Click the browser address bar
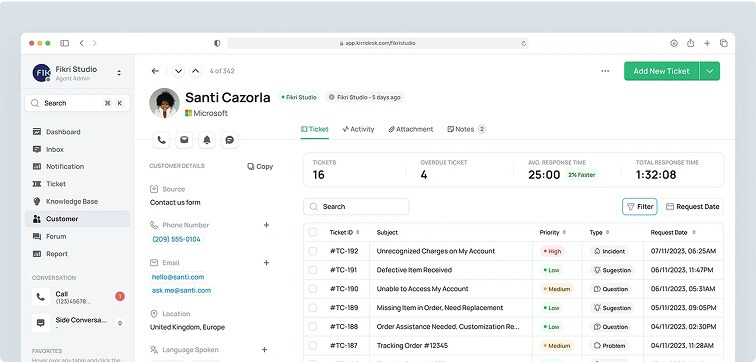 378,43
